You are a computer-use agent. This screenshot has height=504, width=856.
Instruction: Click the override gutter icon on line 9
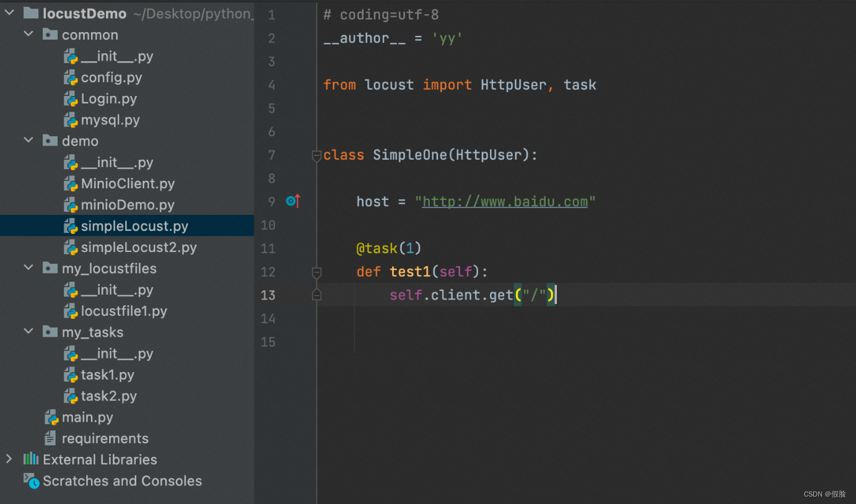pyautogui.click(x=293, y=201)
